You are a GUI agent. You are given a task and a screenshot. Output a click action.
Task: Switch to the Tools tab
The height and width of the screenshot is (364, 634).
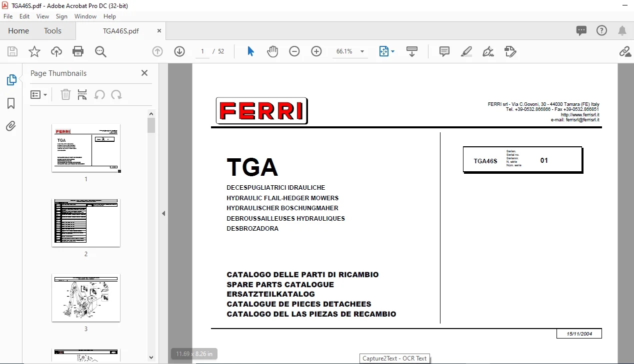(x=52, y=30)
